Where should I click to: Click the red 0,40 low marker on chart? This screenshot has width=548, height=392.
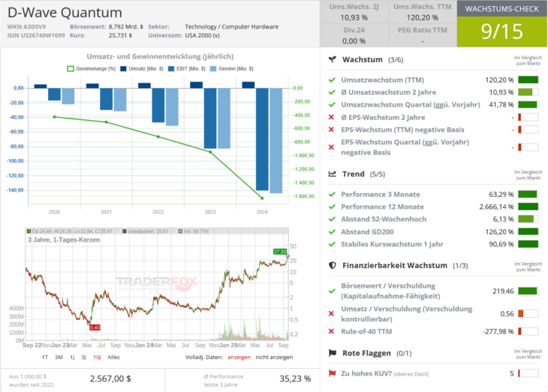click(x=95, y=327)
